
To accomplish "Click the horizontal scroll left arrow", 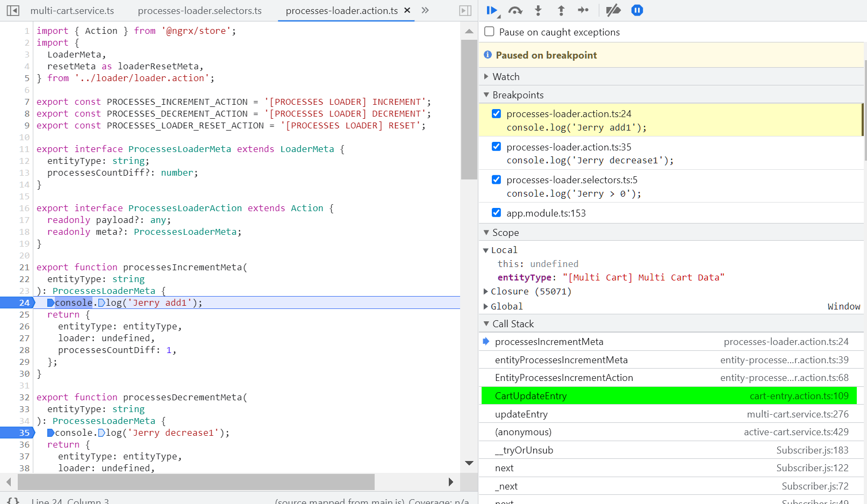I will click(x=8, y=482).
